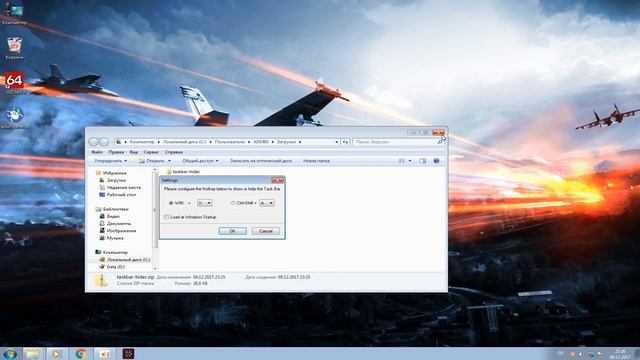Open Загрузки in the Favorites sidebar
This screenshot has height=360, width=640.
click(x=113, y=180)
